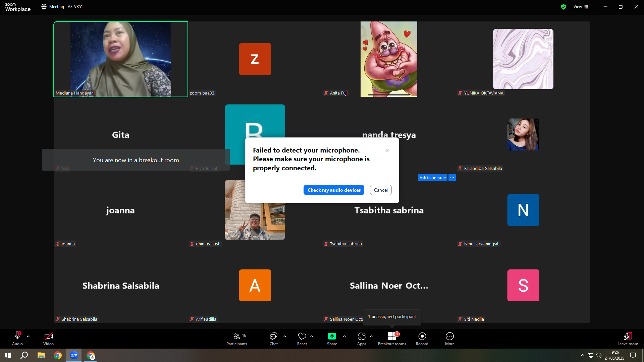Switch to Zoom app in taskbar
This screenshot has width=644, height=362.
[74, 355]
